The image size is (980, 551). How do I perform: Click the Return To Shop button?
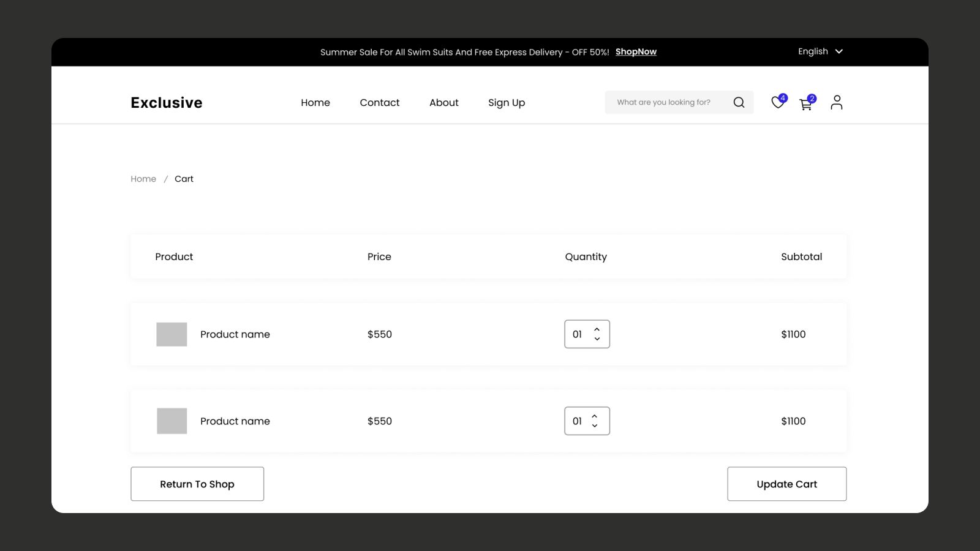197,484
